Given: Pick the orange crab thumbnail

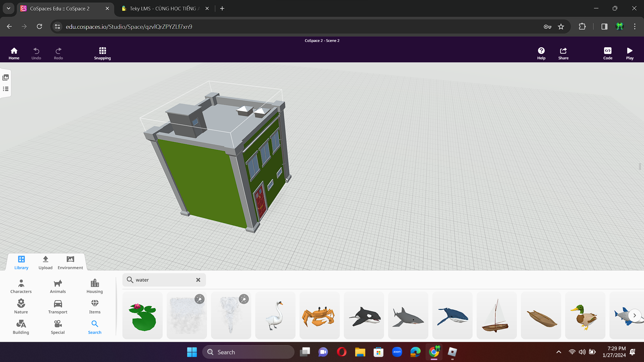Looking at the screenshot, I should (x=320, y=315).
